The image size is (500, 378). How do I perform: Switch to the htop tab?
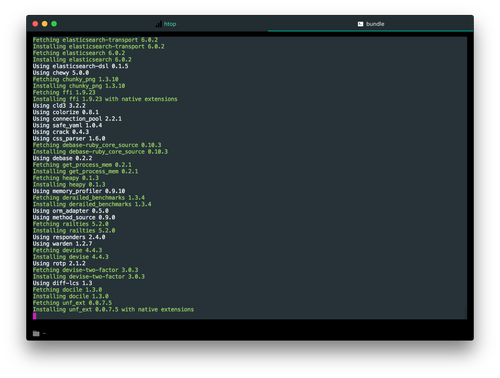(x=166, y=24)
